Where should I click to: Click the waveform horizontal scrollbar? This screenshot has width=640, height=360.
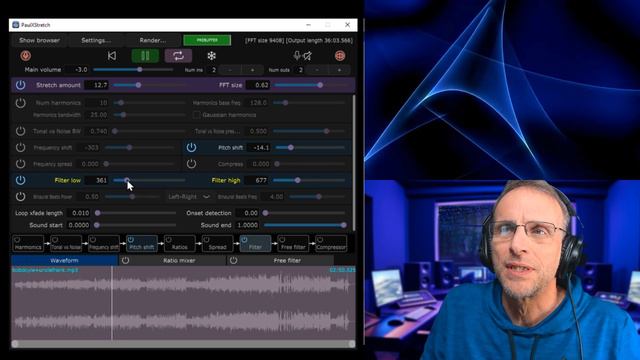coord(183,344)
